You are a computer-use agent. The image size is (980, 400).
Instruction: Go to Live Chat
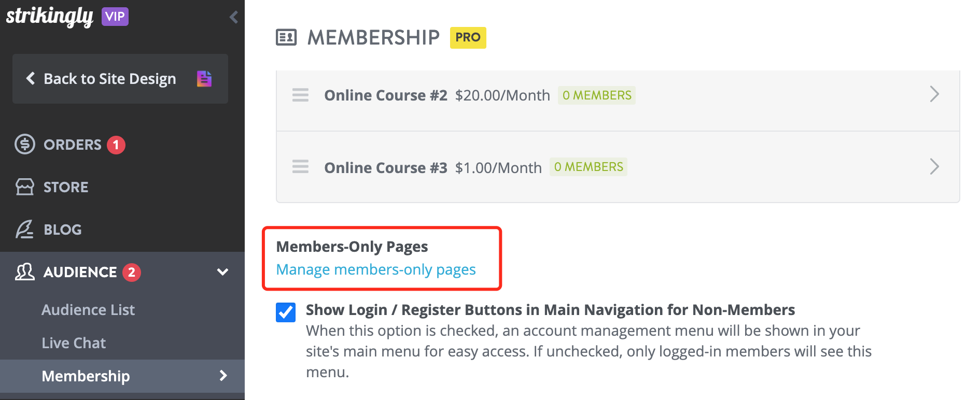pos(74,342)
